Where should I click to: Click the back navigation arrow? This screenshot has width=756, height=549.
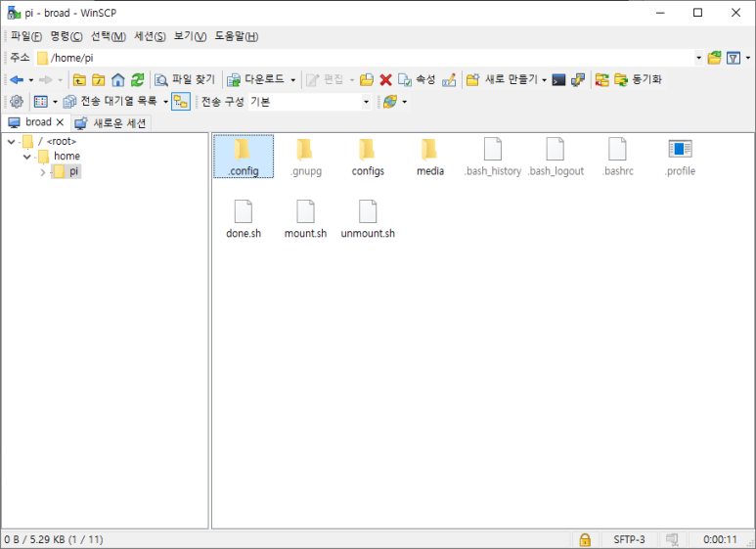(16, 79)
